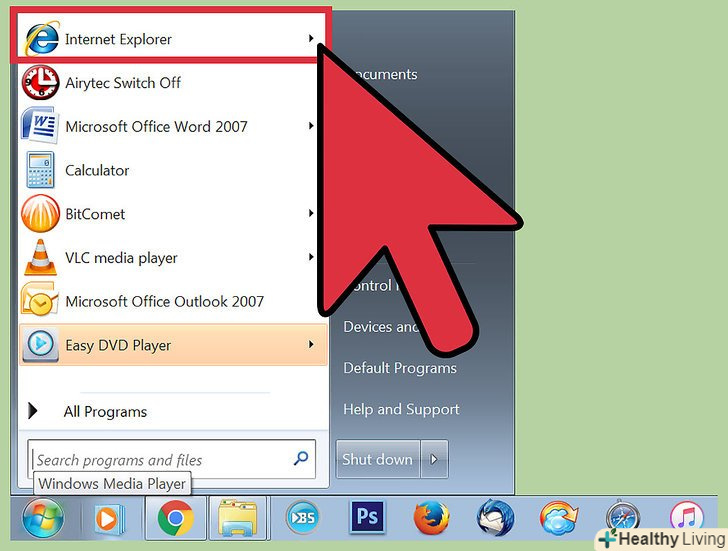Open Safari compass taskbar icon
This screenshot has height=551, width=728.
pyautogui.click(x=623, y=518)
